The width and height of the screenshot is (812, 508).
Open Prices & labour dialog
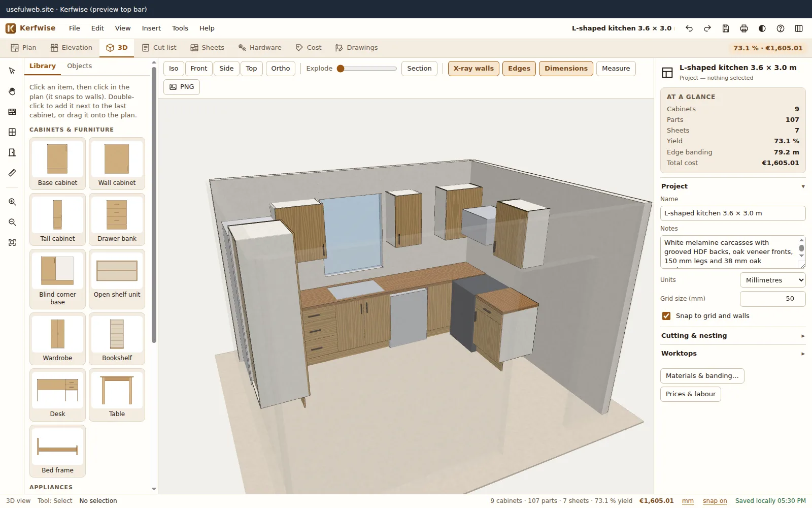(x=691, y=394)
